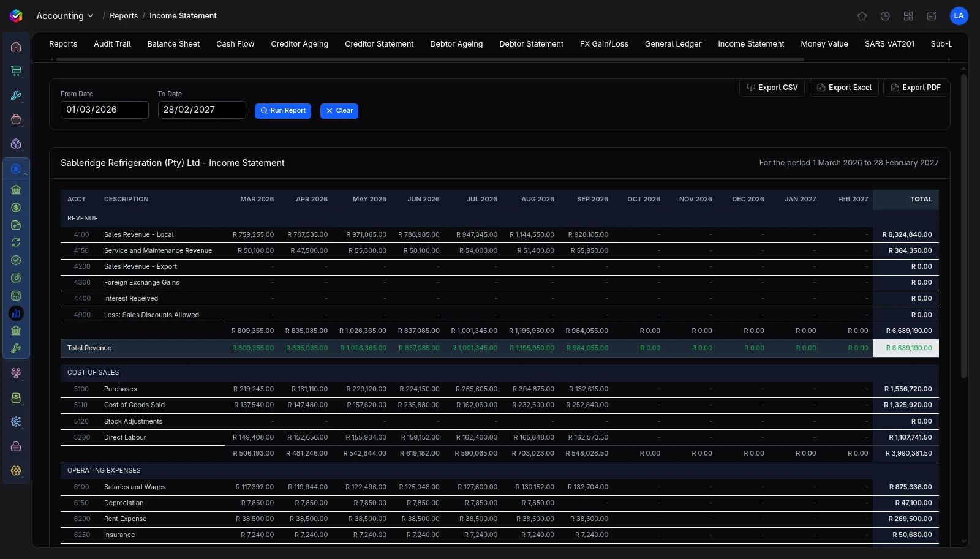Click the vertical page scrollbar on the right
Image resolution: width=980 pixels, height=559 pixels.
(964, 227)
